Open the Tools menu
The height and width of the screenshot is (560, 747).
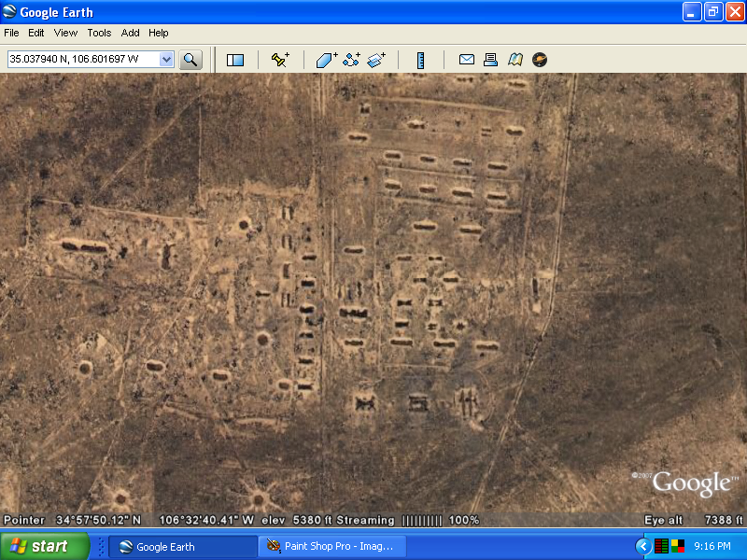click(x=99, y=33)
